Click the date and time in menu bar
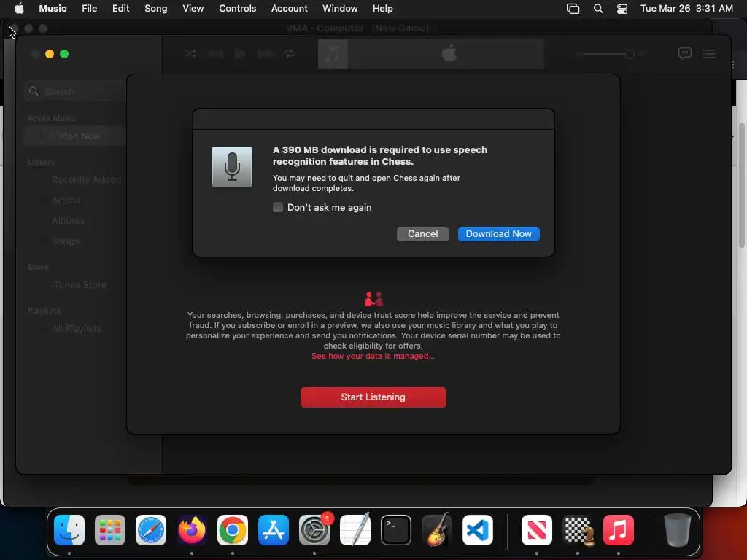The width and height of the screenshot is (747, 560). [686, 9]
